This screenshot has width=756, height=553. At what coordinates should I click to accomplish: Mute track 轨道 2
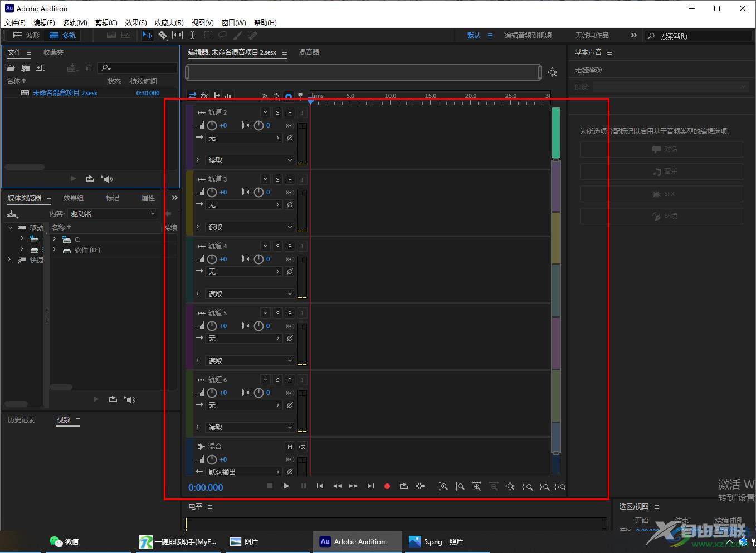click(x=265, y=112)
